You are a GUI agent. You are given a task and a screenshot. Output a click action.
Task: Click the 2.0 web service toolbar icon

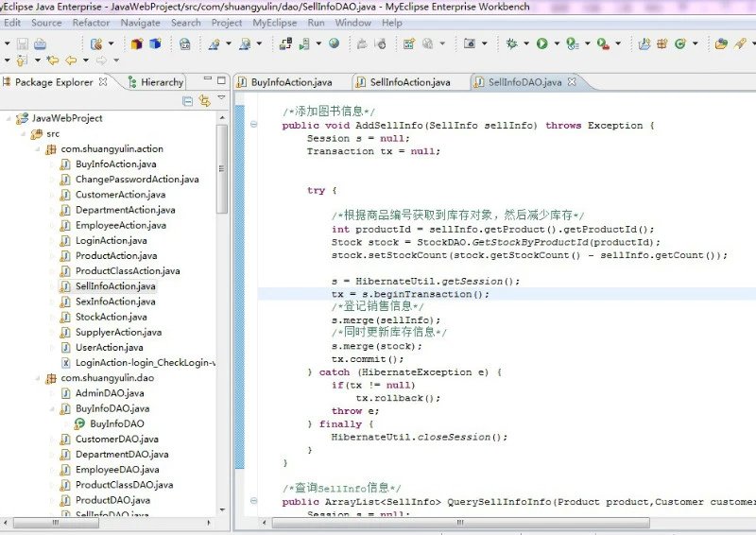(x=184, y=44)
